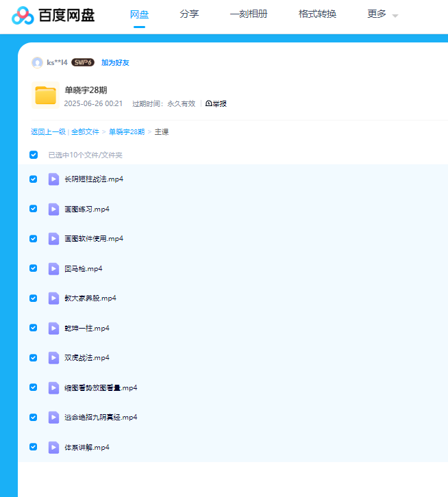Image resolution: width=448 pixels, height=497 pixels.
Task: Click the Baidu Netdisk cloud logo
Action: 23,15
